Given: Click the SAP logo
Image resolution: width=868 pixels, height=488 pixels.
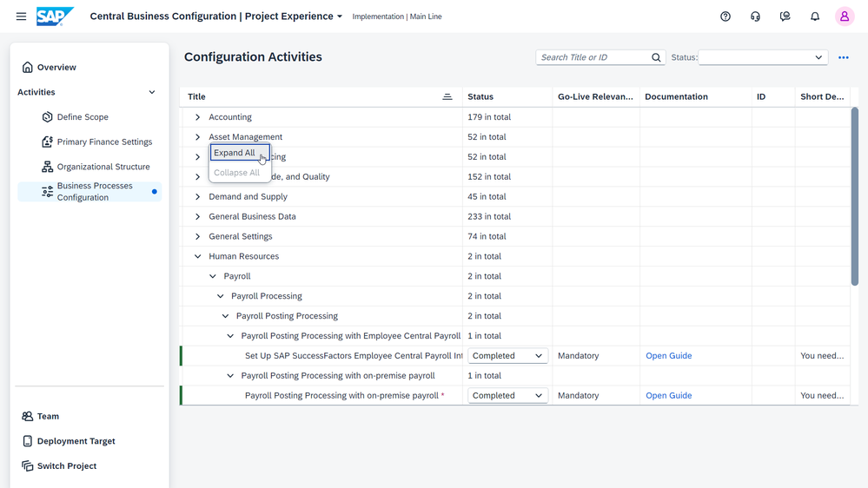Looking at the screenshot, I should [55, 16].
